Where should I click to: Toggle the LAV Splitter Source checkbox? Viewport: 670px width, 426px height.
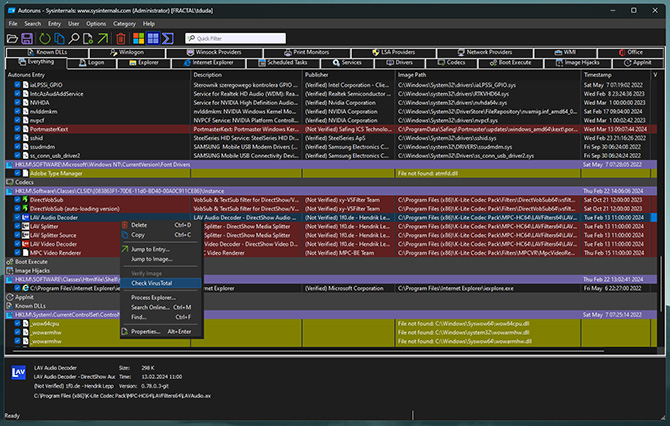tap(18, 235)
